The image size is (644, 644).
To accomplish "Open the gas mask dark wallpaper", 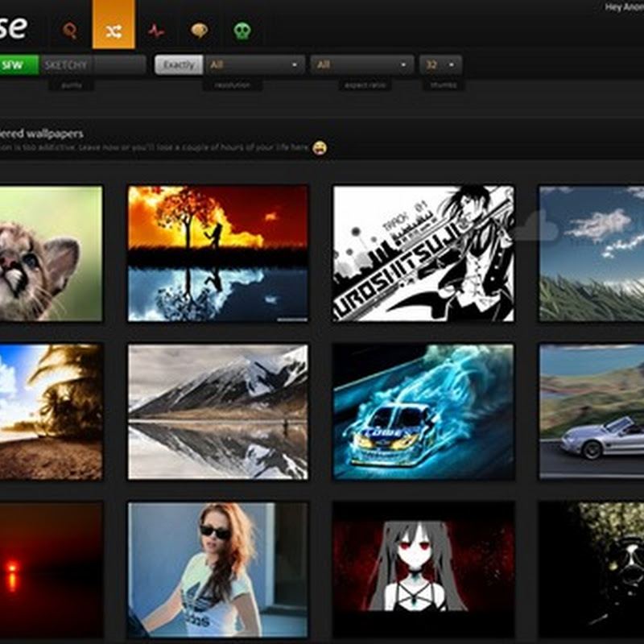I will 592,570.
